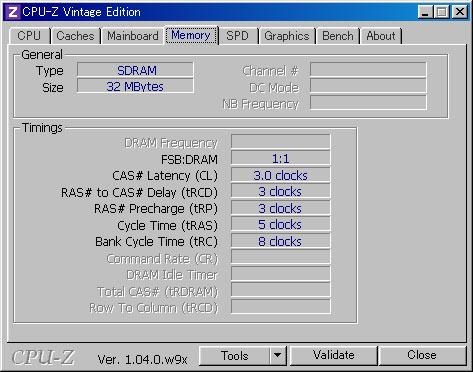Viewport: 473px width, 372px height.
Task: Click the empty Total CAS# (tRDRAM) field
Action: tap(281, 291)
